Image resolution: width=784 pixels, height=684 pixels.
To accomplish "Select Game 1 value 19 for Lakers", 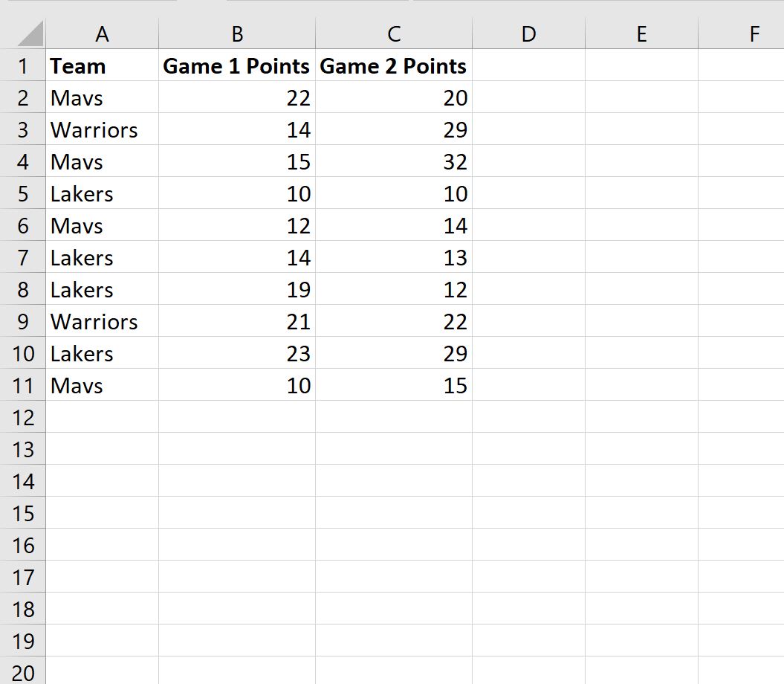I will [x=237, y=288].
